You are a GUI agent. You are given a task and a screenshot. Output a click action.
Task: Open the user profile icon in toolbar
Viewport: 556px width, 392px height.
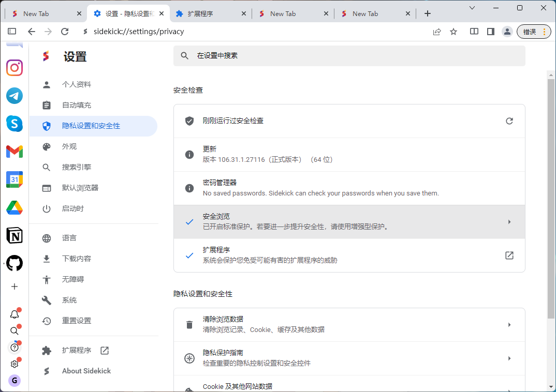(507, 32)
